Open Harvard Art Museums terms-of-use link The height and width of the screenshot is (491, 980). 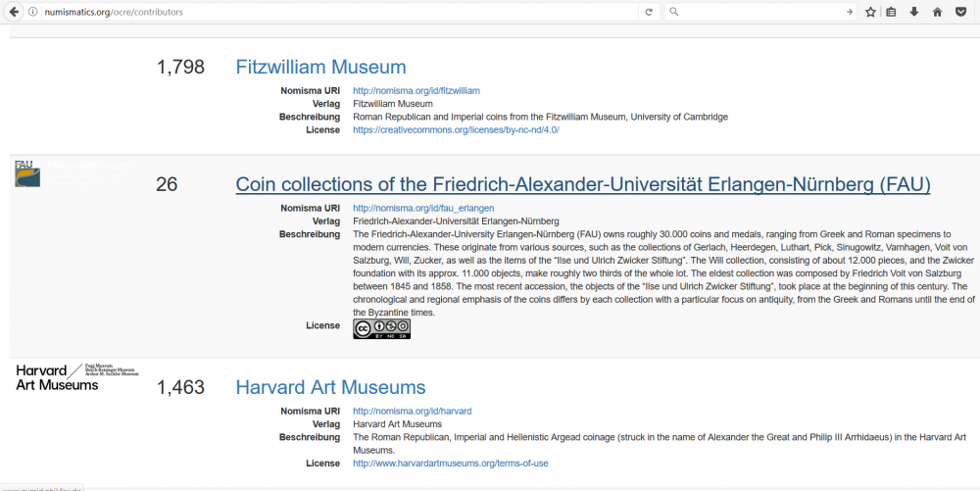pyautogui.click(x=450, y=463)
